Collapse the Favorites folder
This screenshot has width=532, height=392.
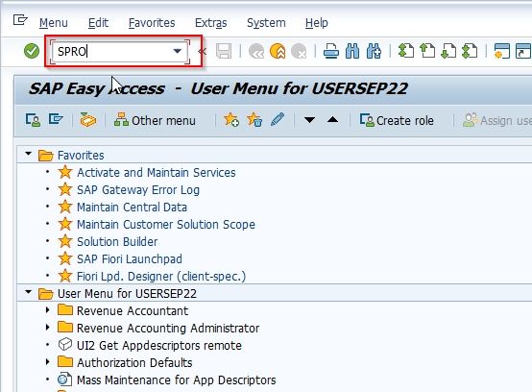29,154
